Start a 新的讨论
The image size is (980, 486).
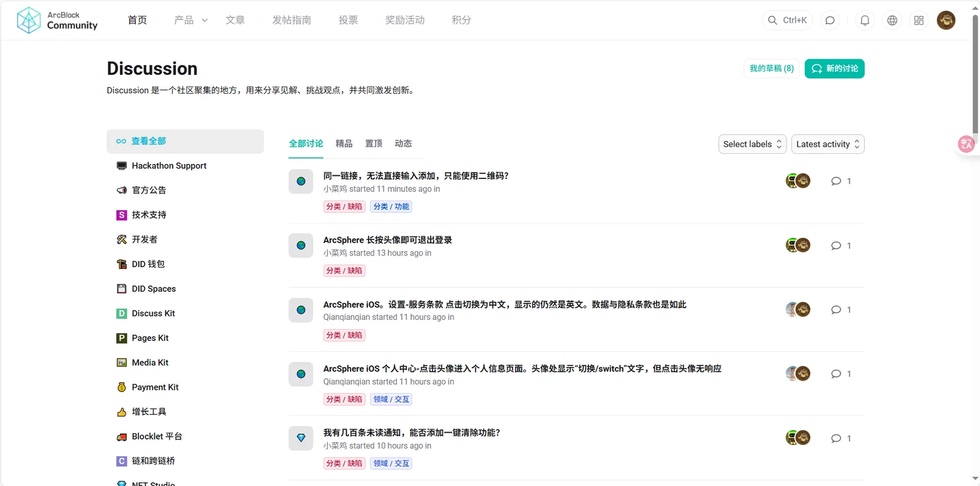pyautogui.click(x=835, y=69)
